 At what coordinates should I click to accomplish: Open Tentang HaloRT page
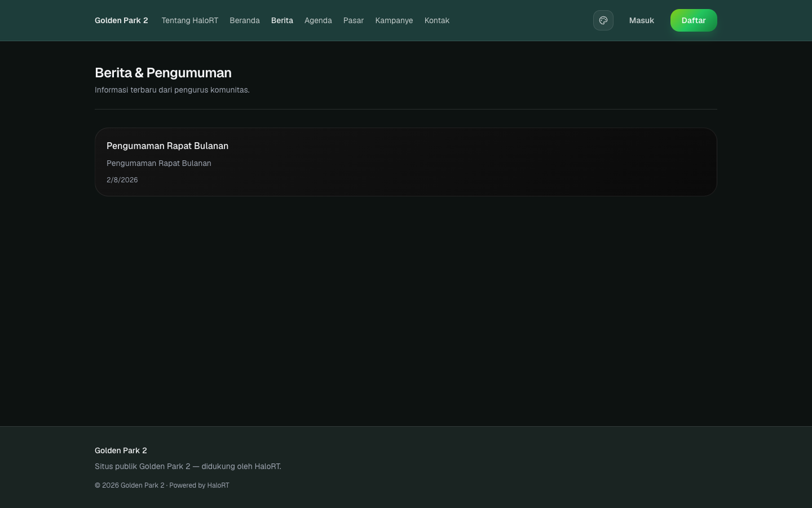click(189, 20)
